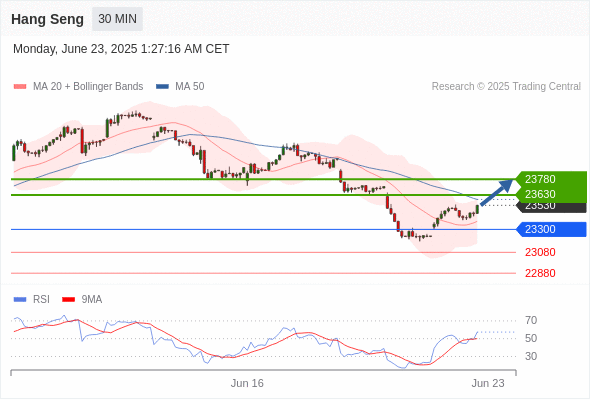Select the MA 20 + Bollinger Bands legend label

pos(88,87)
